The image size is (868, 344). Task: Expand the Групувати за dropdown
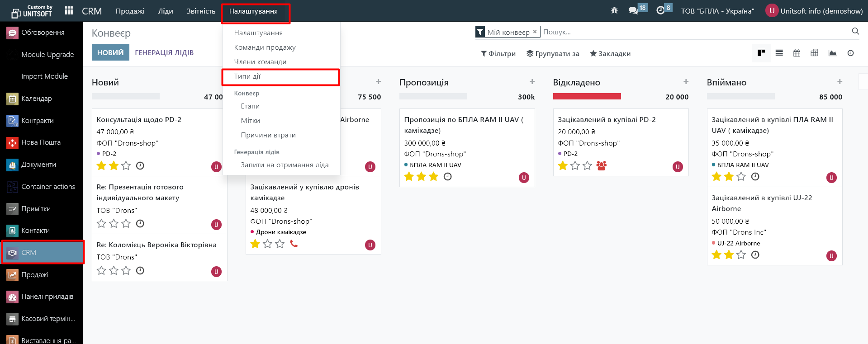click(x=553, y=53)
